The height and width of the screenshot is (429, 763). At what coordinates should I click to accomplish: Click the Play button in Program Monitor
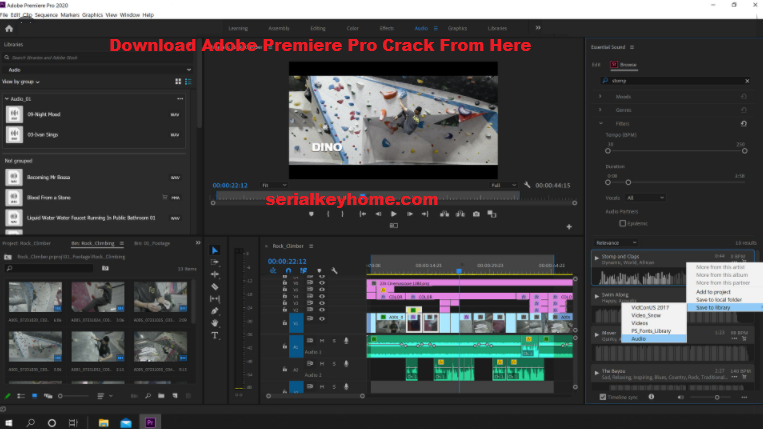click(x=394, y=214)
